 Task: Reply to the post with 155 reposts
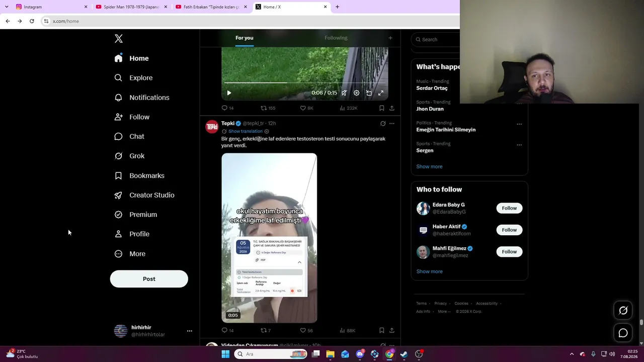227,108
